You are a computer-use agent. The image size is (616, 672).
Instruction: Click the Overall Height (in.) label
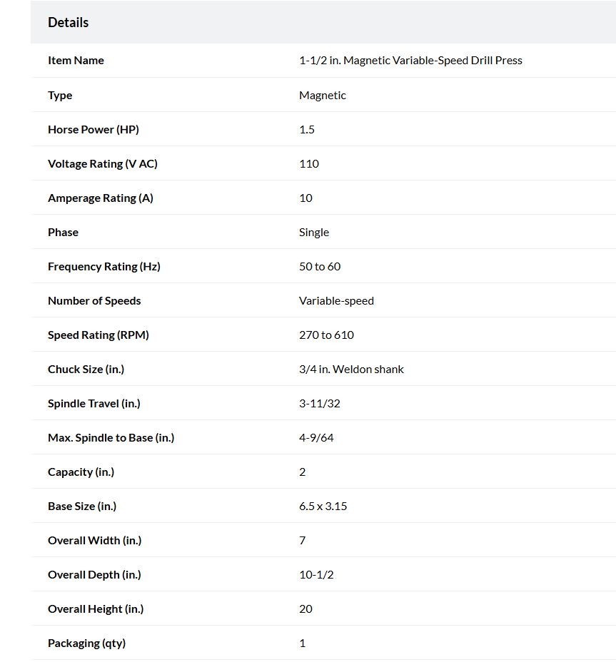pyautogui.click(x=96, y=609)
